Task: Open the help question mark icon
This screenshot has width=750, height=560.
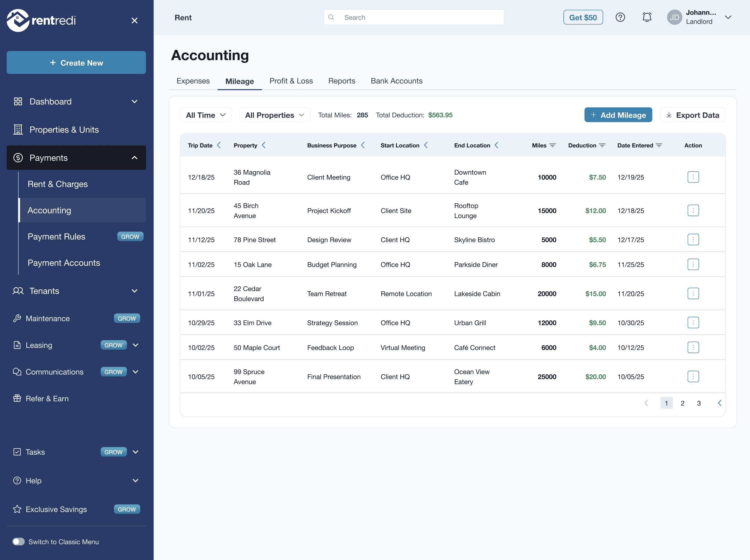Action: pyautogui.click(x=620, y=17)
